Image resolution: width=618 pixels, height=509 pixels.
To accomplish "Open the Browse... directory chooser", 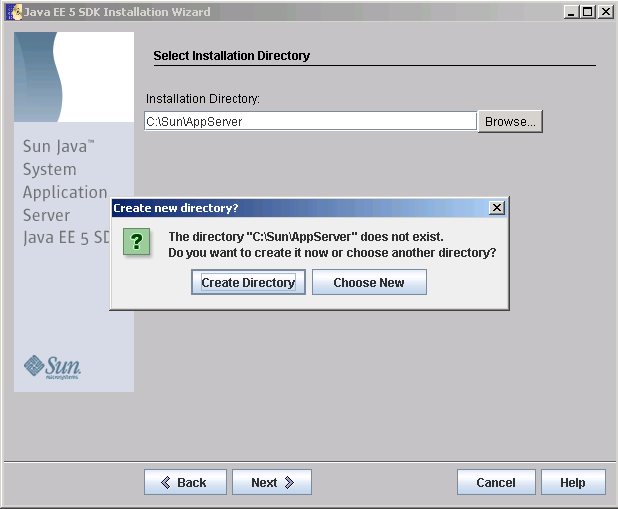I will pyautogui.click(x=510, y=121).
